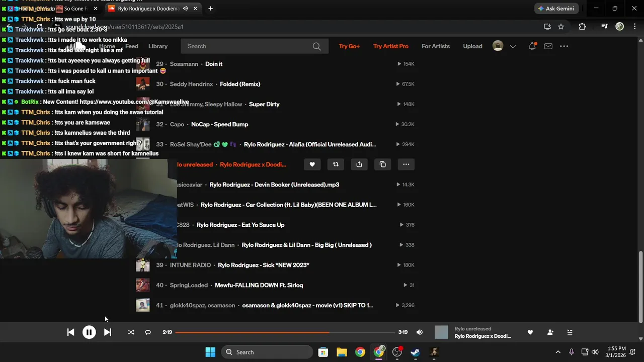The width and height of the screenshot is (644, 362).
Task: Expand the profile menu chevron
Action: (513, 46)
